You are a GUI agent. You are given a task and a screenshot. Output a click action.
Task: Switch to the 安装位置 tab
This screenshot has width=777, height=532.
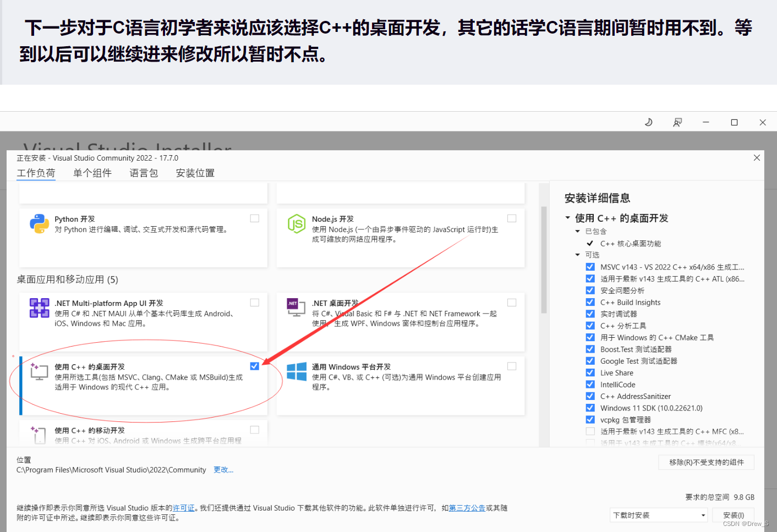[195, 173]
